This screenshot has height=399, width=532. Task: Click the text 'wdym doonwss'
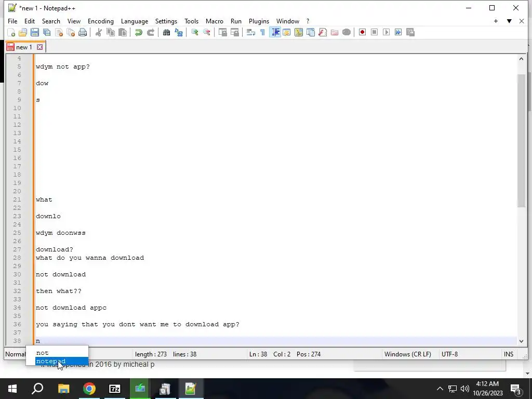(x=61, y=233)
